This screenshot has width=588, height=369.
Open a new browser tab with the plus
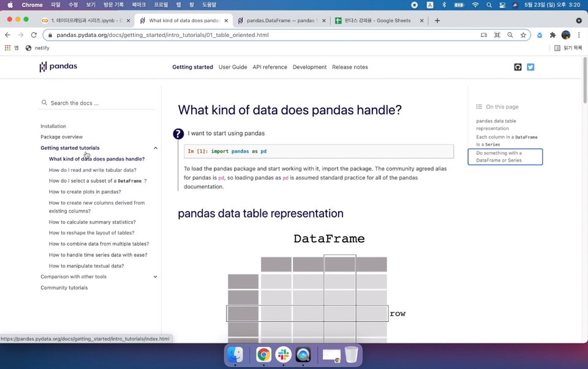tap(437, 21)
